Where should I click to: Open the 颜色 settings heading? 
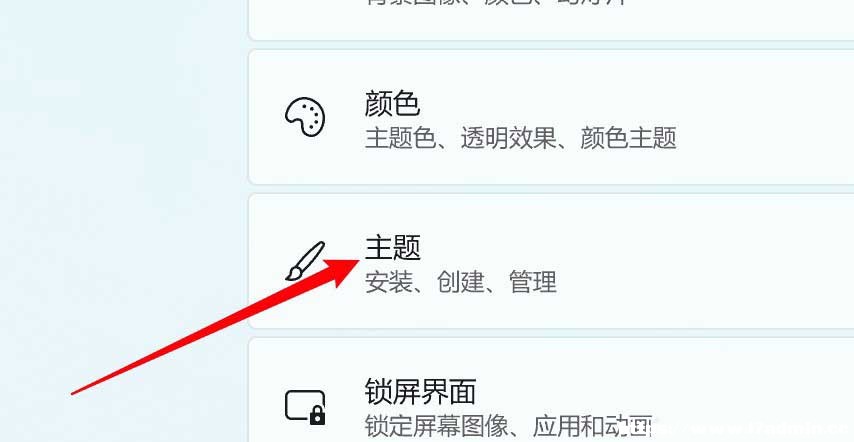[x=392, y=103]
